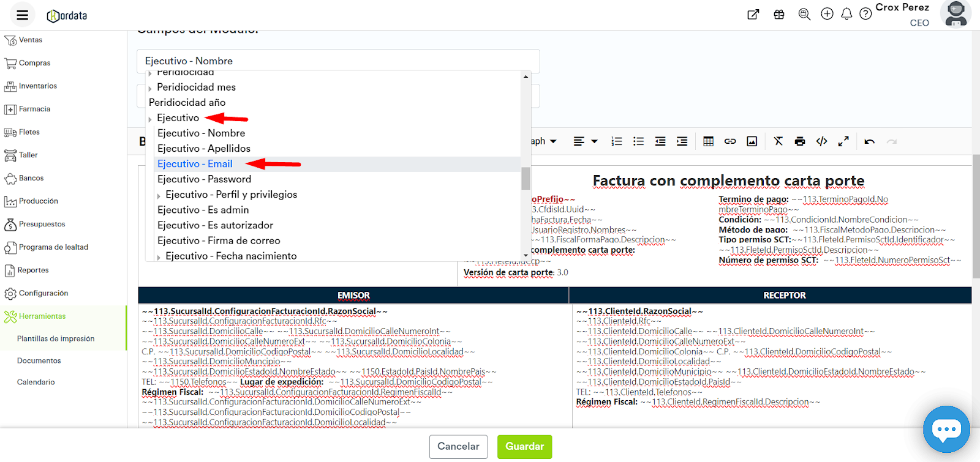Enter fullscreen editor mode

point(843,141)
